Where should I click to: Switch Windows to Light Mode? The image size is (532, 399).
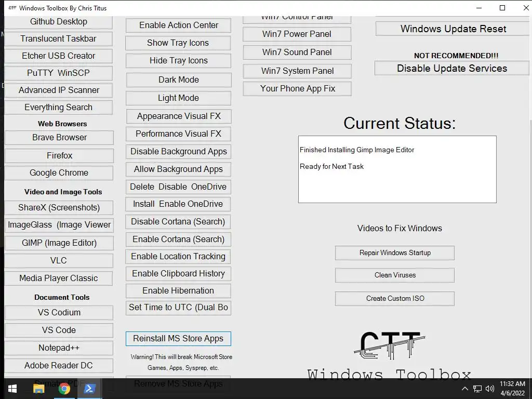179,98
